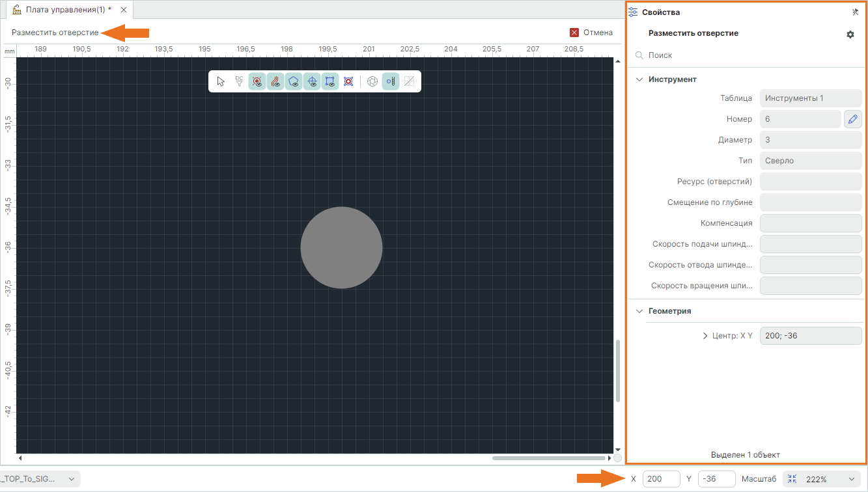Toggle blue crosshair visibility in toolbar
The height and width of the screenshot is (492, 868).
click(312, 81)
